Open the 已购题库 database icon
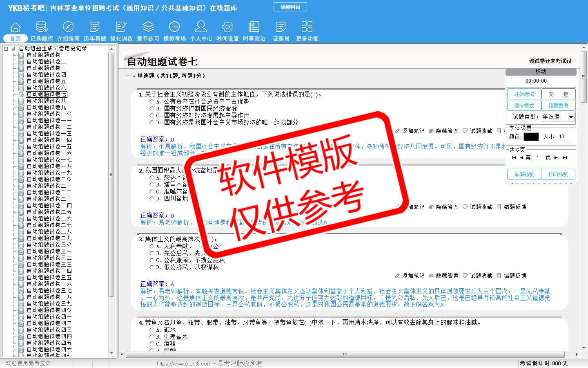The image size is (588, 368). pos(42,27)
